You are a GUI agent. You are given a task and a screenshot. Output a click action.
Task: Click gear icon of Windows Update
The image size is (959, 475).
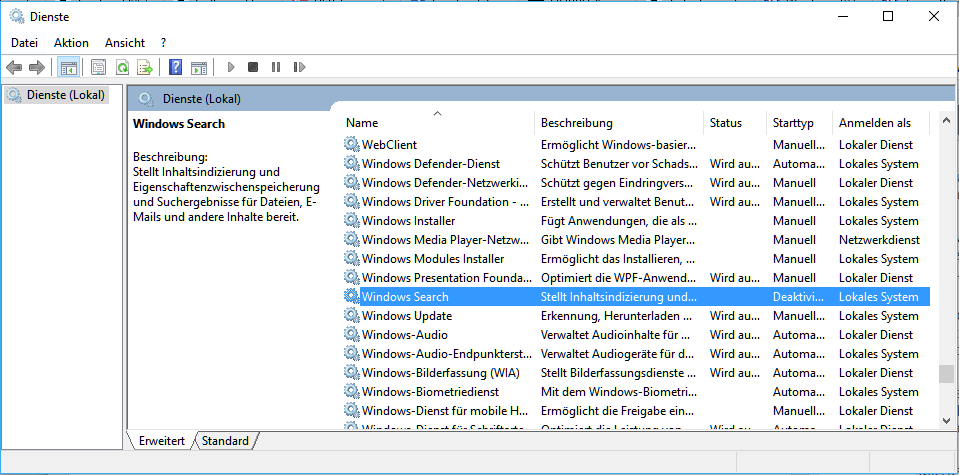pos(351,315)
